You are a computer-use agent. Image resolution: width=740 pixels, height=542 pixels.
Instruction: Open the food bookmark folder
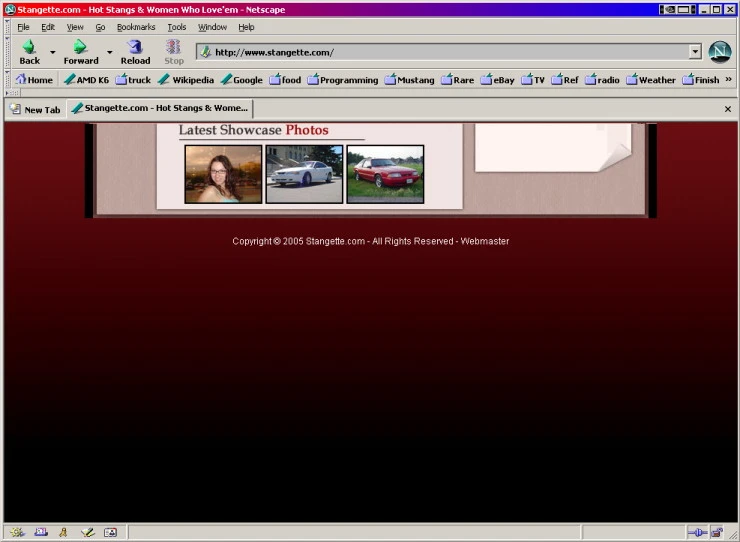pyautogui.click(x=285, y=80)
